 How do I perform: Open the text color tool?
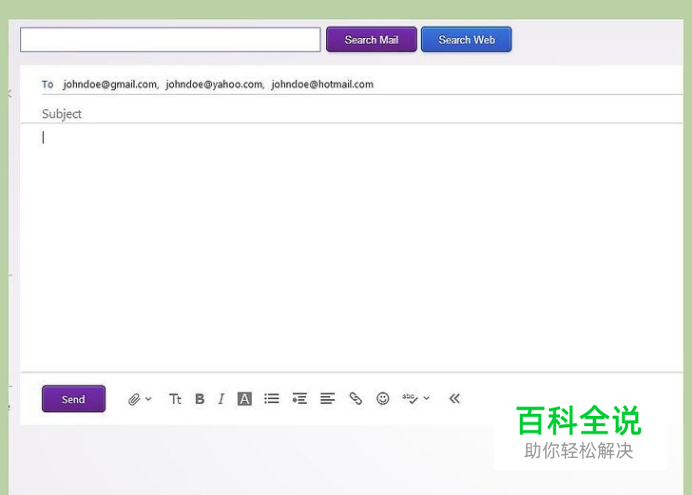(244, 399)
